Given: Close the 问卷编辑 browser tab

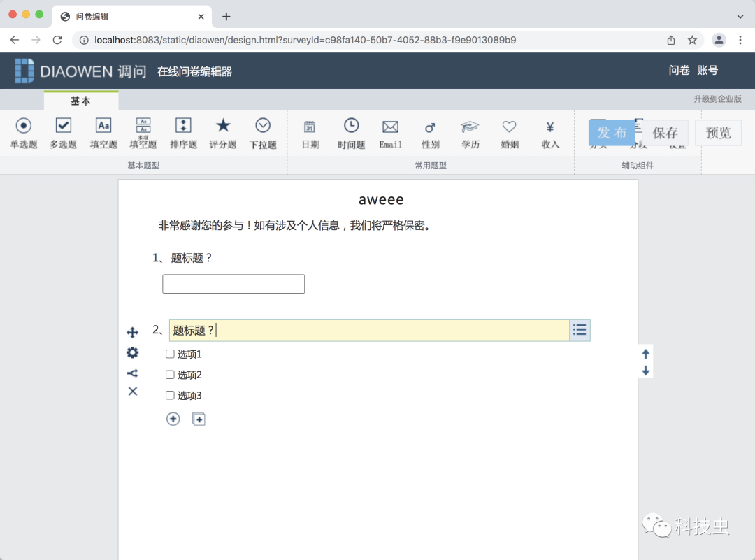Looking at the screenshot, I should pos(201,17).
